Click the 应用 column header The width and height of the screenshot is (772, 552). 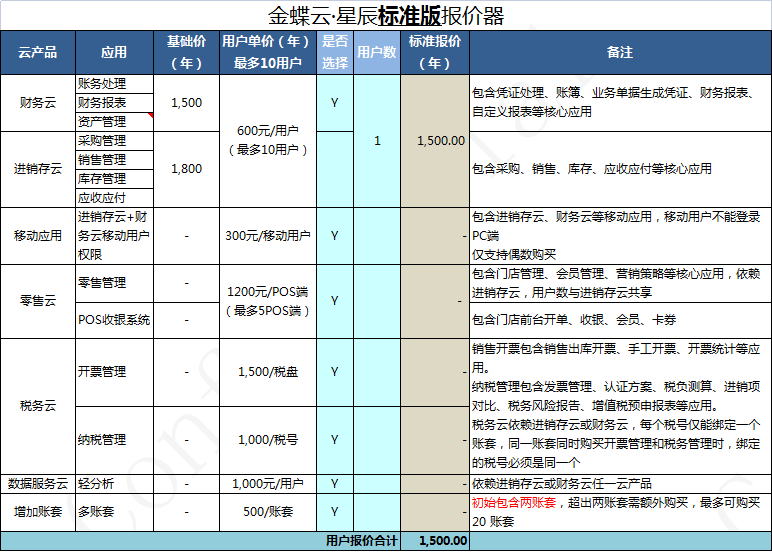coord(115,53)
